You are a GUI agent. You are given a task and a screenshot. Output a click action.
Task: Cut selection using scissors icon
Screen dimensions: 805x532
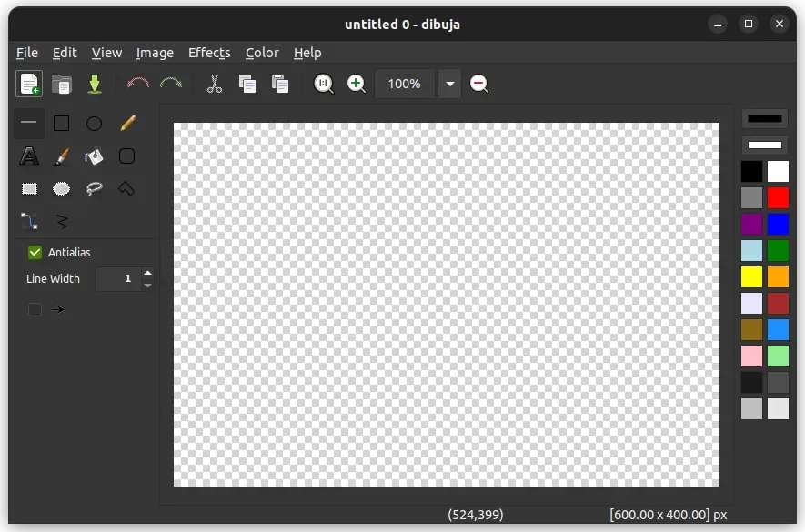(x=215, y=84)
